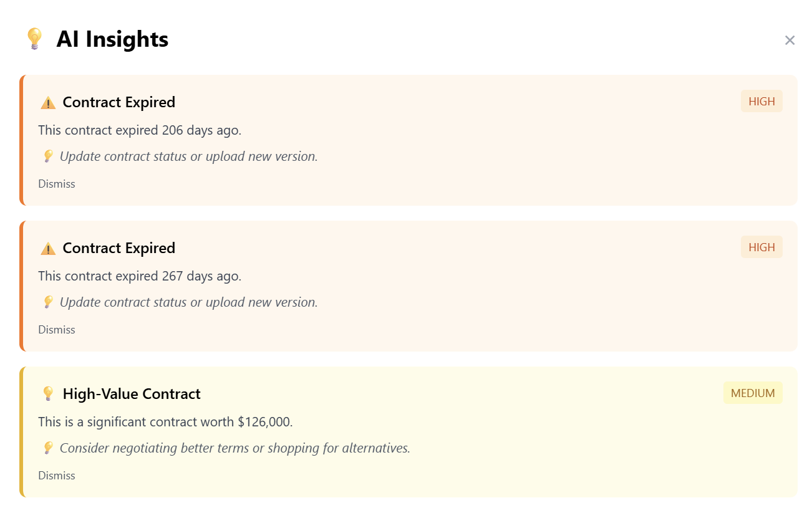Click the warning icon on the 267-day expired card
The height and width of the screenshot is (513, 812).
click(x=48, y=249)
